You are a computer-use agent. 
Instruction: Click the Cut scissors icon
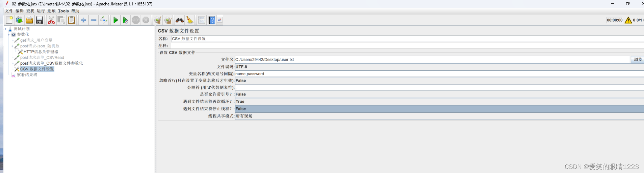tap(51, 20)
